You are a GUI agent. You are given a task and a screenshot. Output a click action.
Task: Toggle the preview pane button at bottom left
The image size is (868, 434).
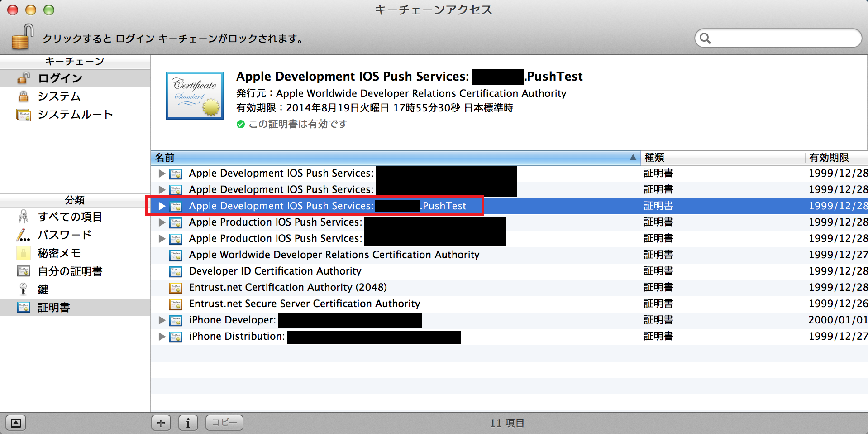pyautogui.click(x=15, y=423)
